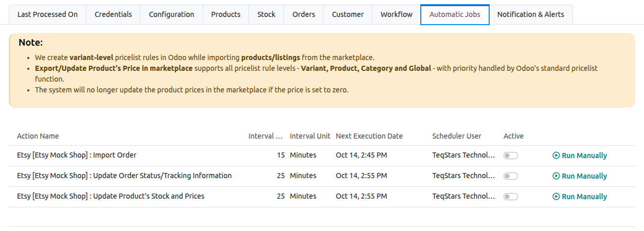
Task: Sort by the Interval Unit column
Action: click(310, 136)
